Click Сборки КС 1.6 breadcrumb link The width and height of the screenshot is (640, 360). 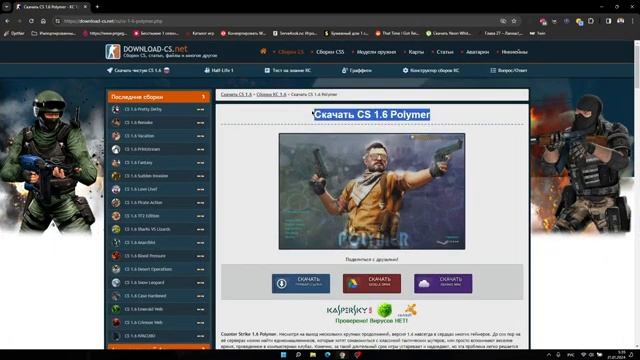[x=271, y=94]
